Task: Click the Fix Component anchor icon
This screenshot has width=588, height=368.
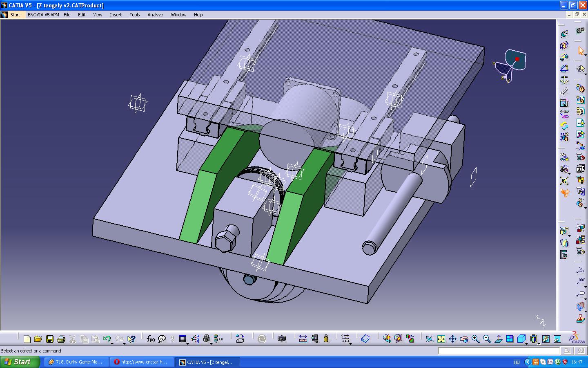Action: pos(564,80)
